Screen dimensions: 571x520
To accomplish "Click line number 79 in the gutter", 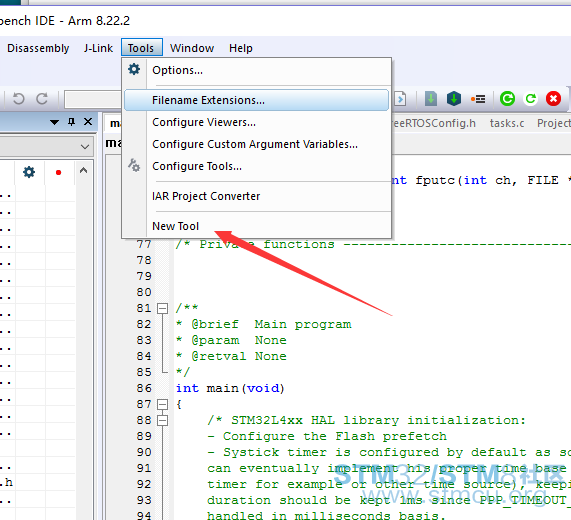I will (x=144, y=276).
